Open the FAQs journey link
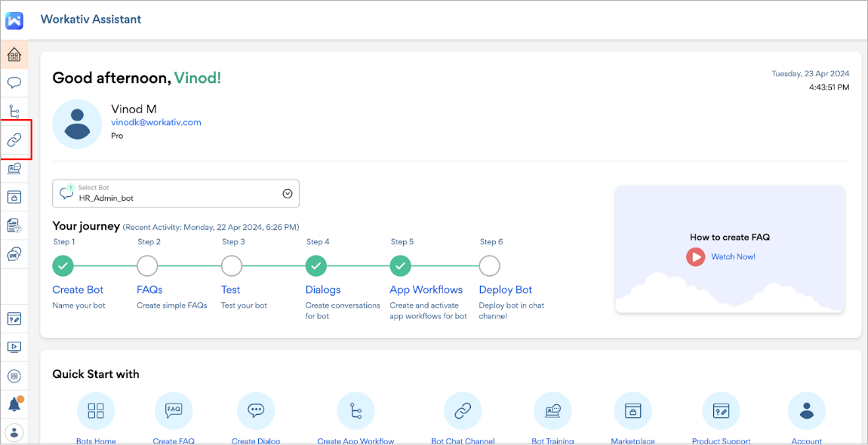Image resolution: width=868 pixels, height=445 pixels. pyautogui.click(x=149, y=290)
